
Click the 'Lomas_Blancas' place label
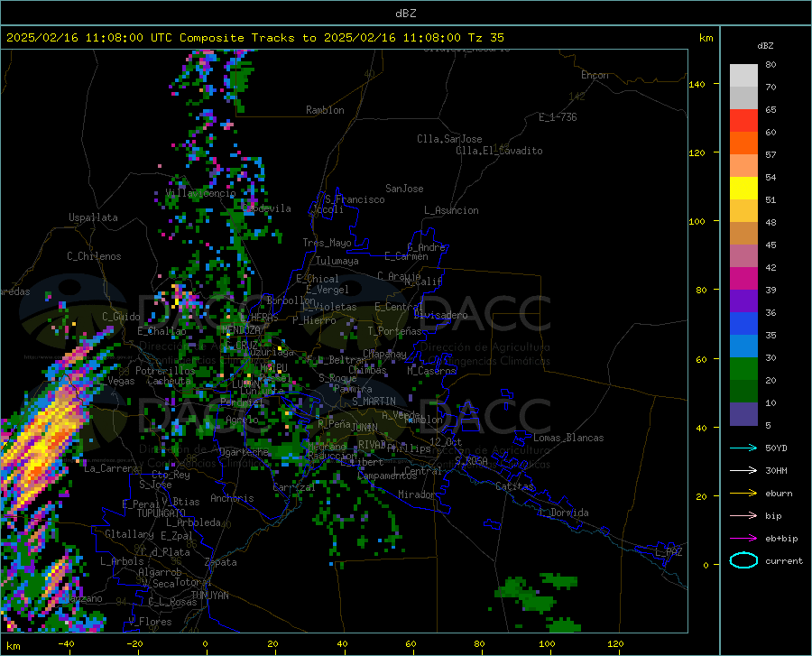click(568, 438)
